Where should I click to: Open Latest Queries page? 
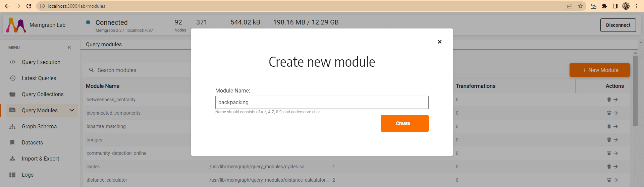click(39, 78)
